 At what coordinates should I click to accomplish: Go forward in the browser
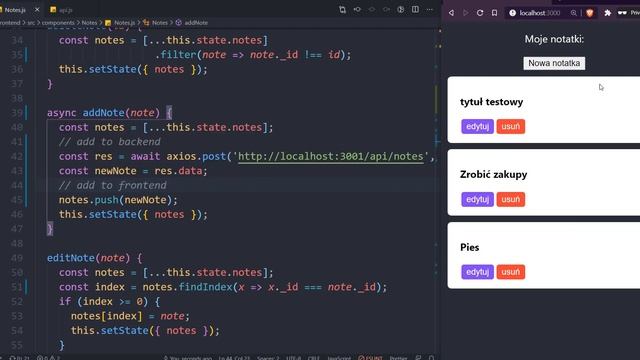tap(466, 13)
